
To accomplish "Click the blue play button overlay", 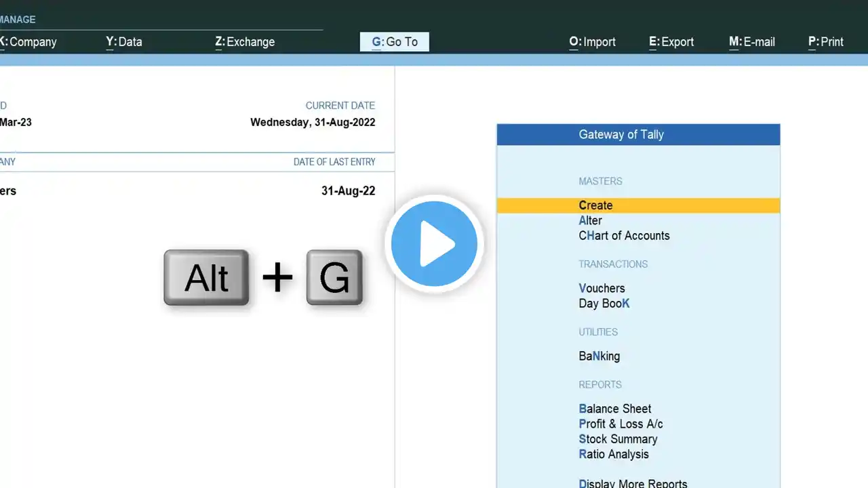I will tap(434, 244).
